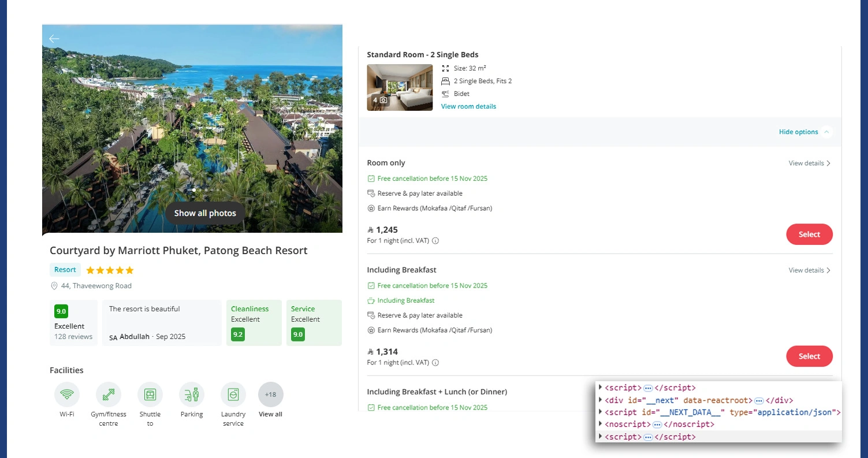Click the Show all photos button

click(x=204, y=213)
